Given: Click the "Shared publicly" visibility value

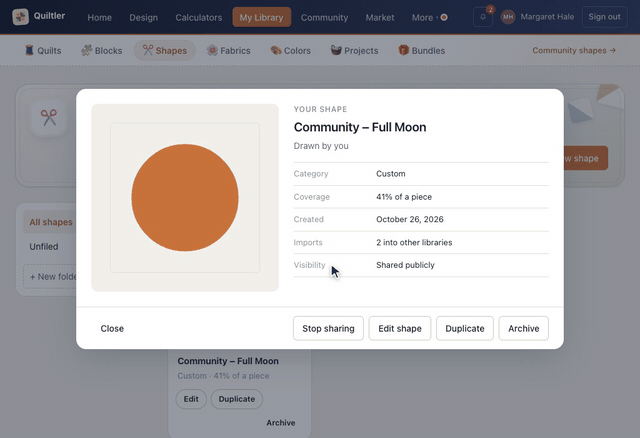Looking at the screenshot, I should pyautogui.click(x=405, y=265).
